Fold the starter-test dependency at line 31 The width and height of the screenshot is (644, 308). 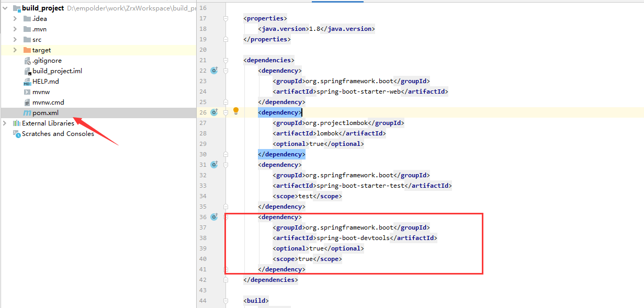[226, 165]
